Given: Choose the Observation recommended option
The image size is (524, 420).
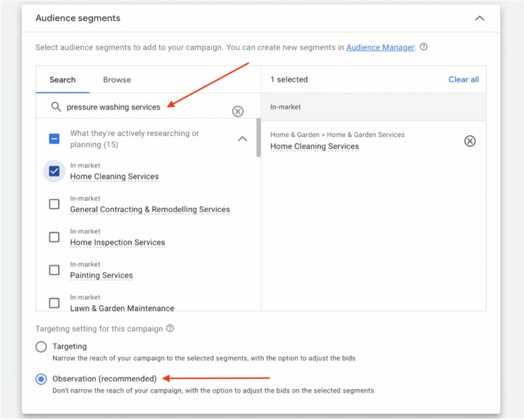Looking at the screenshot, I should 41,379.
